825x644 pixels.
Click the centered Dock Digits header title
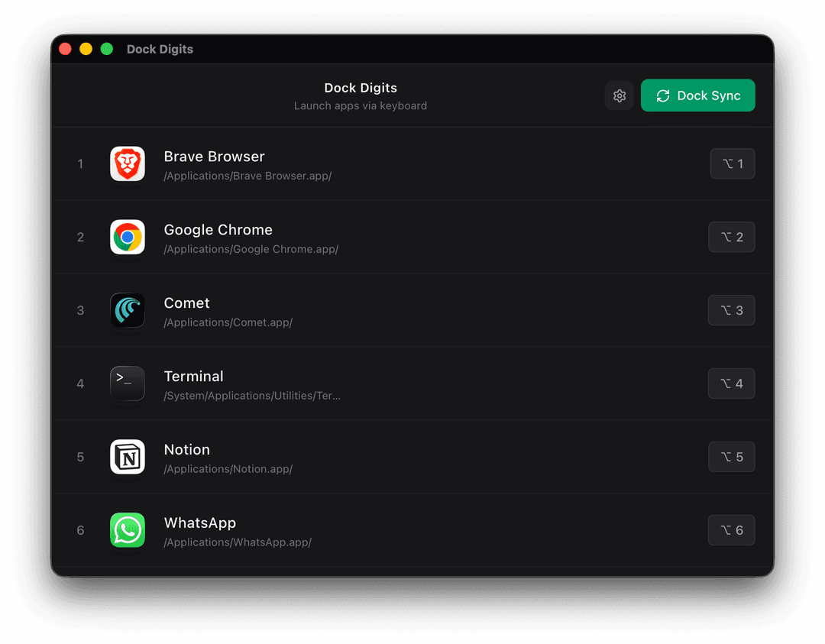(361, 88)
